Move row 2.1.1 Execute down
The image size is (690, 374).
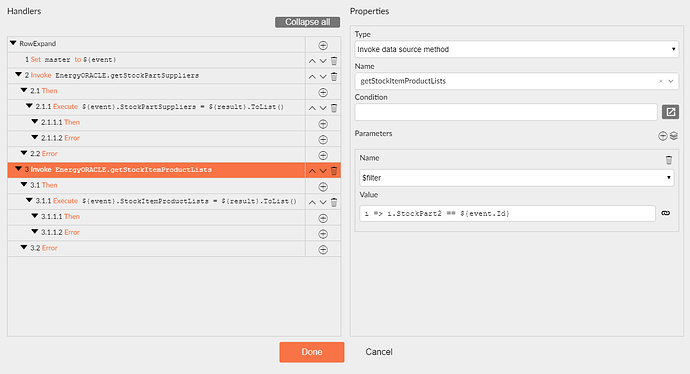click(323, 108)
